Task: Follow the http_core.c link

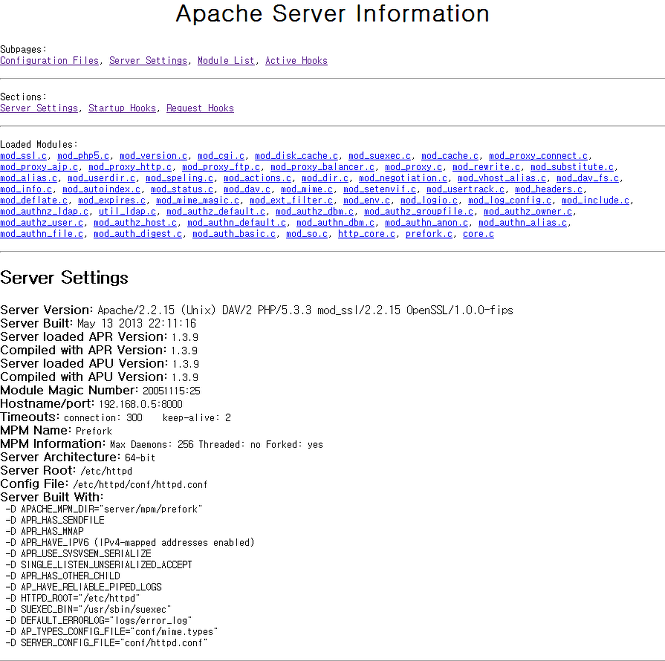Action: [x=366, y=234]
